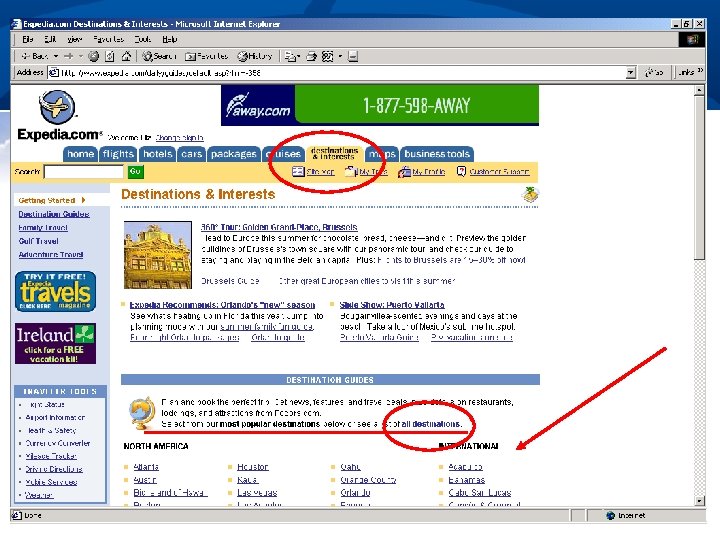720x540 pixels.
Task: Select the maps tab
Action: (x=382, y=154)
